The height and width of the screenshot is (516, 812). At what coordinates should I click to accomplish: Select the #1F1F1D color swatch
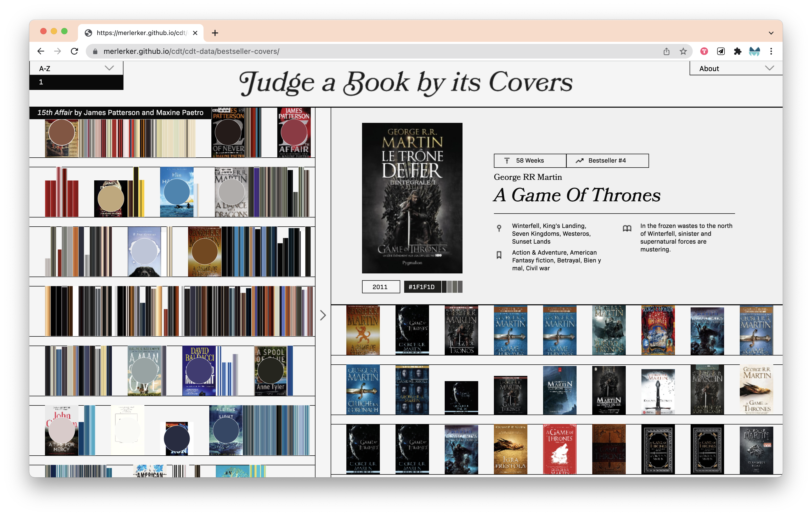[x=422, y=287]
